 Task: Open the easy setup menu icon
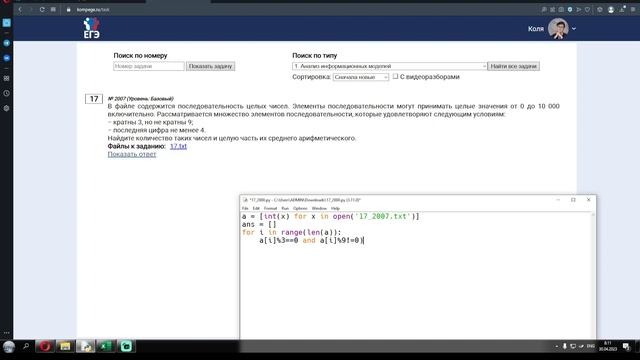[633, 9]
